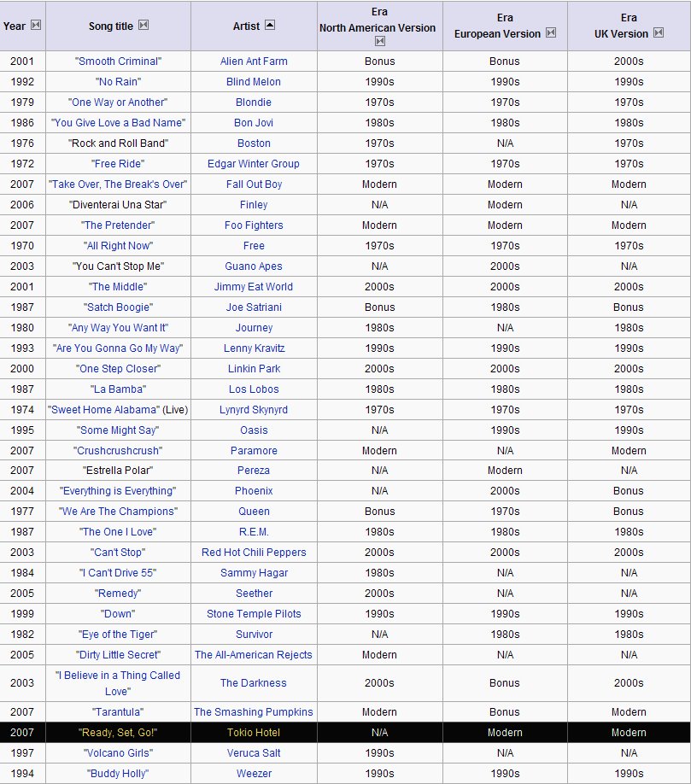Sort by North American Version era icon
The image size is (691, 784).
pos(380,41)
